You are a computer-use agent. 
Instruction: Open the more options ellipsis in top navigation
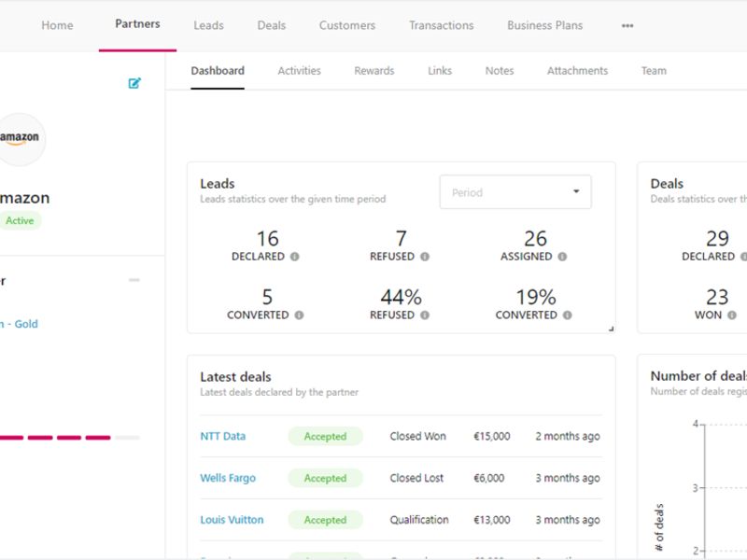[x=627, y=26]
